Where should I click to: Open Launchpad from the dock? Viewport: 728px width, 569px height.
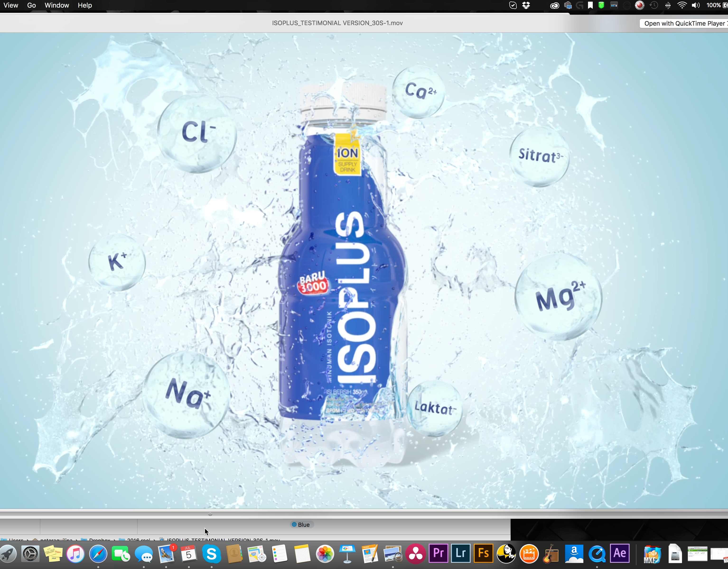click(x=8, y=554)
